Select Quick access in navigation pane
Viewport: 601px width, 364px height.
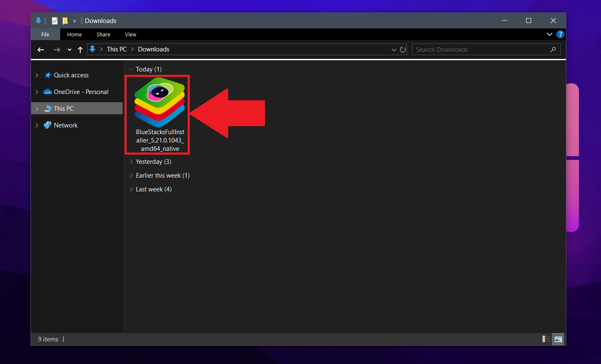(71, 75)
